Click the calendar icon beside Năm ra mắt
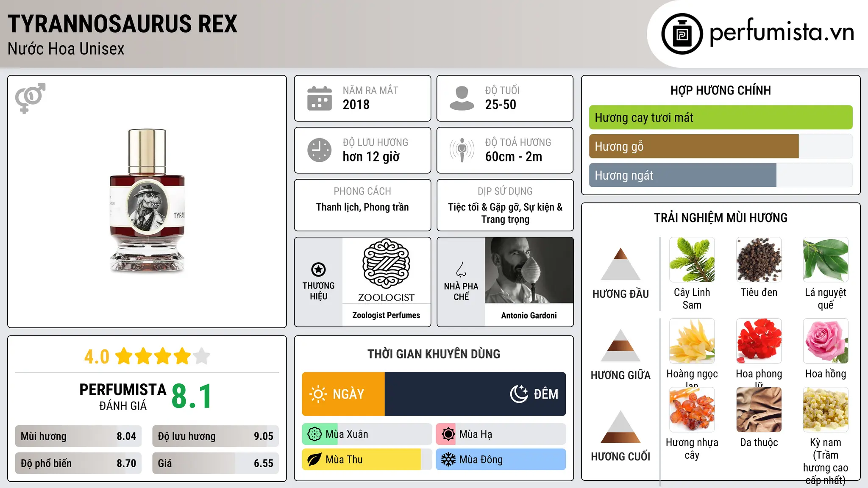This screenshot has width=868, height=488. 320,98
